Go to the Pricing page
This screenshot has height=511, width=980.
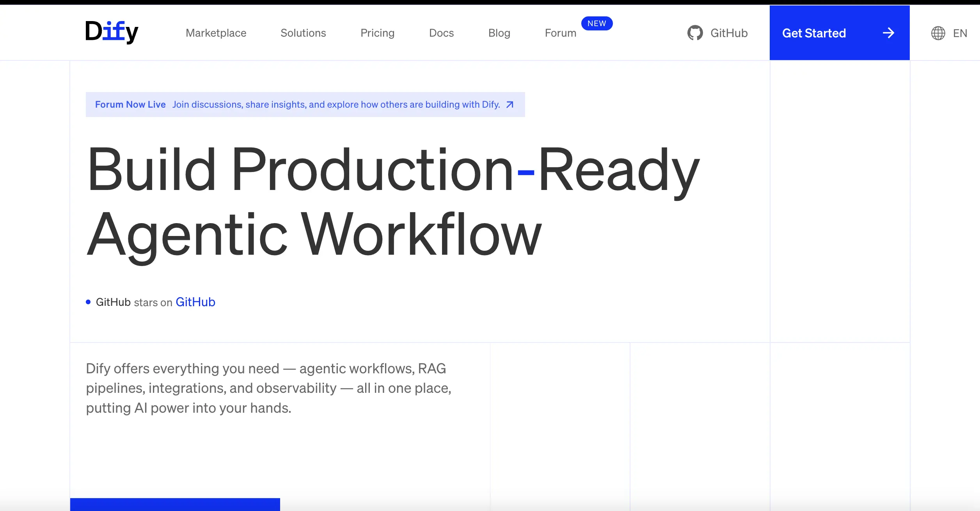click(377, 33)
